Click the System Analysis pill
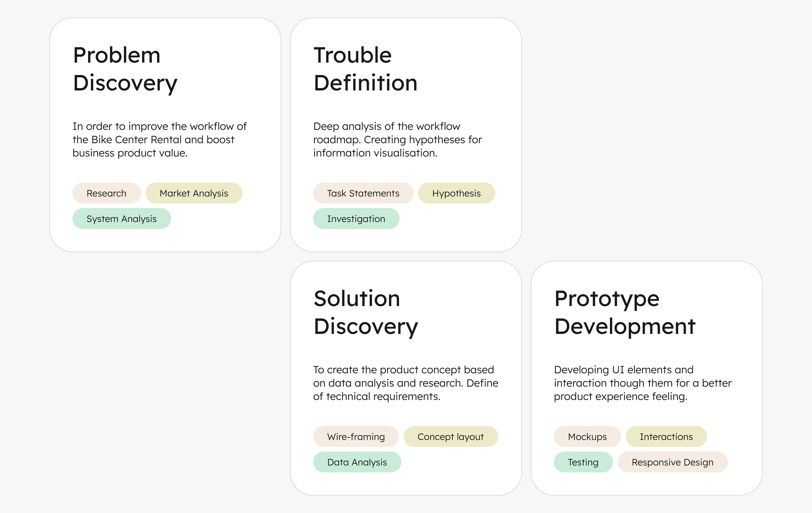812x513 pixels. pos(121,219)
